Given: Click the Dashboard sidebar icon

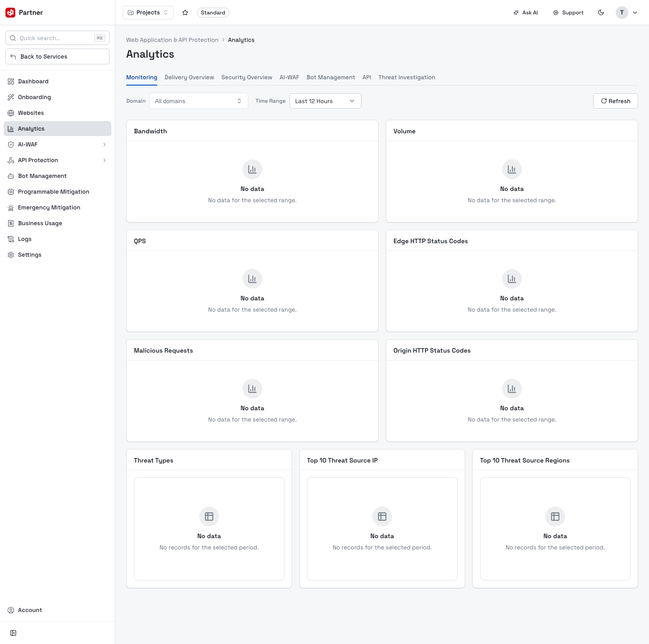Looking at the screenshot, I should coord(11,82).
